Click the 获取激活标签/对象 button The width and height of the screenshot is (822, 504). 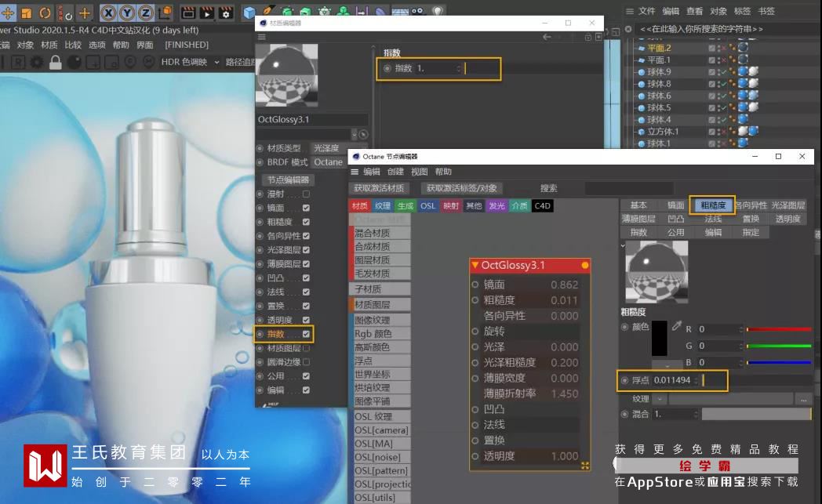(461, 188)
